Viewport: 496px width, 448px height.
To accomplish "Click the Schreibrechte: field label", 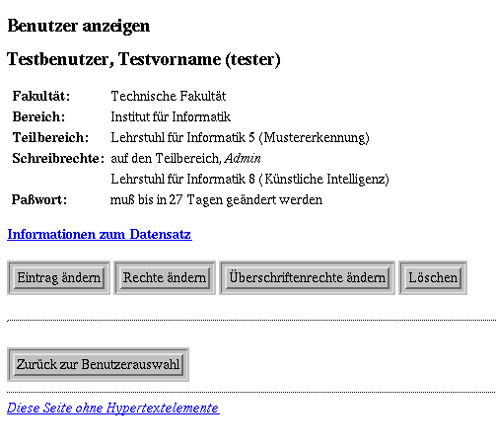I will click(x=58, y=159).
